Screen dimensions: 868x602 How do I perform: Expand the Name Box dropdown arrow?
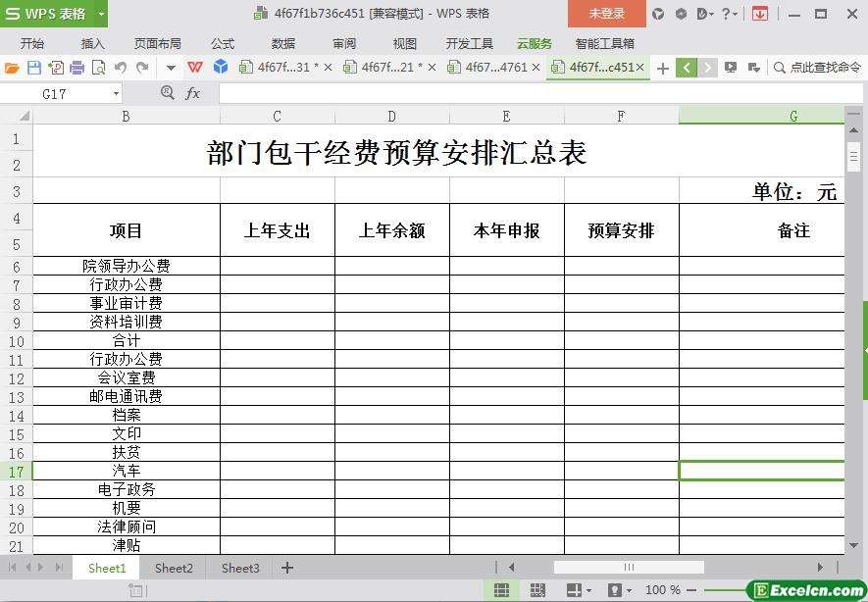click(116, 93)
